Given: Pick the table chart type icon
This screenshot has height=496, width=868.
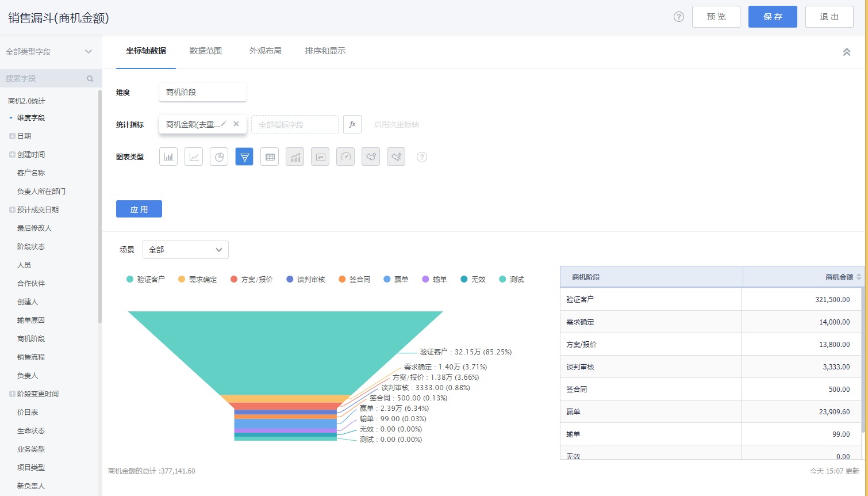Looking at the screenshot, I should pos(270,157).
